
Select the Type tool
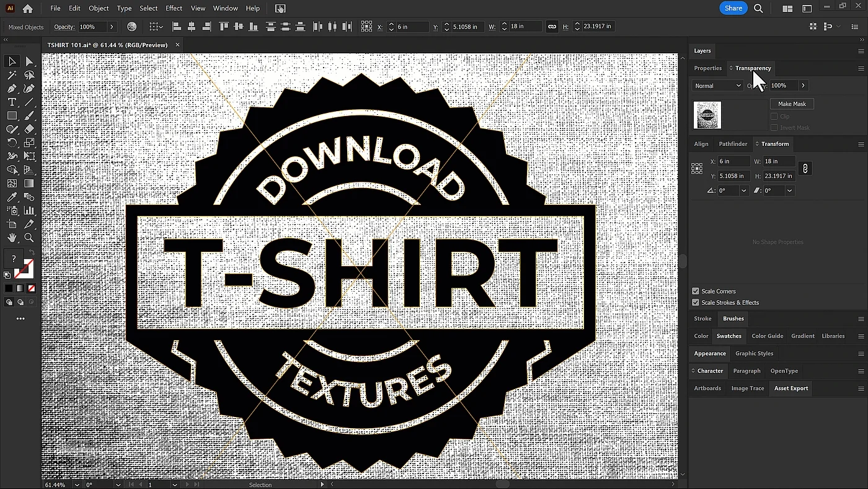[12, 102]
